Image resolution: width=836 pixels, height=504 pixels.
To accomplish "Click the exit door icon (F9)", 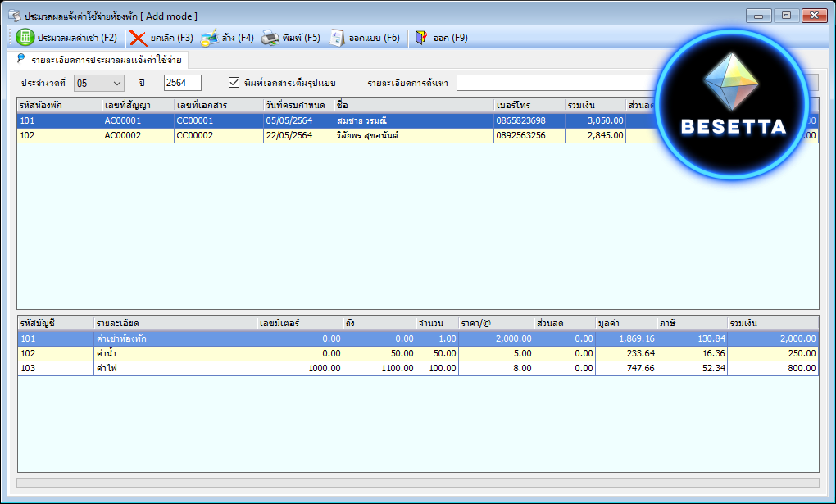I will coord(421,38).
